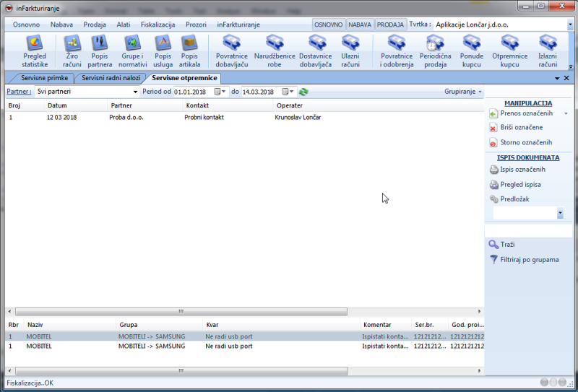
Task: Open Povratnice dobavljaču toolbar icon
Action: pos(231,51)
